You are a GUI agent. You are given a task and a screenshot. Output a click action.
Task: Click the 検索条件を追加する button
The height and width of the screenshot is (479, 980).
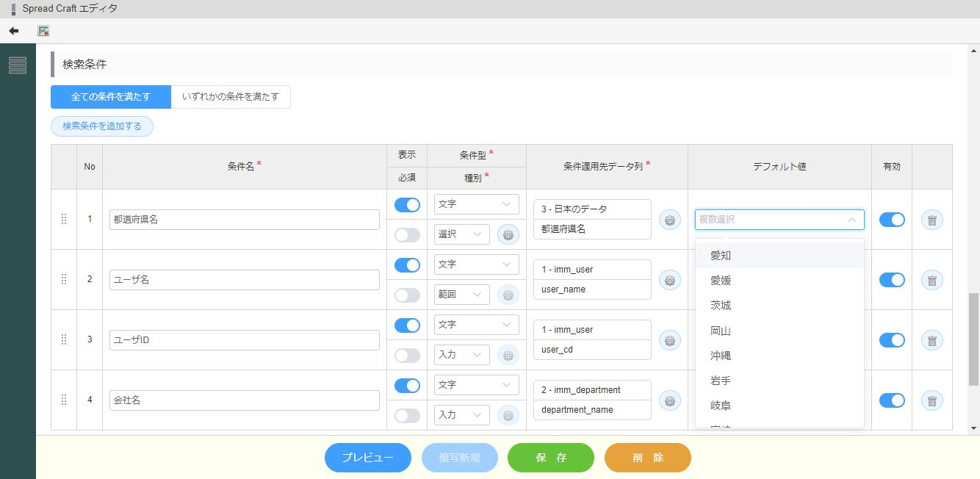[x=102, y=126]
